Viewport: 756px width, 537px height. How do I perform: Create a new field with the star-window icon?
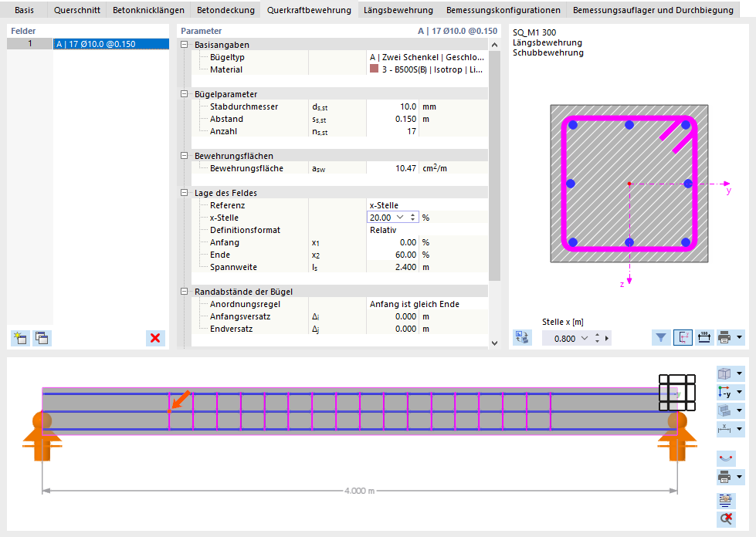(x=20, y=338)
